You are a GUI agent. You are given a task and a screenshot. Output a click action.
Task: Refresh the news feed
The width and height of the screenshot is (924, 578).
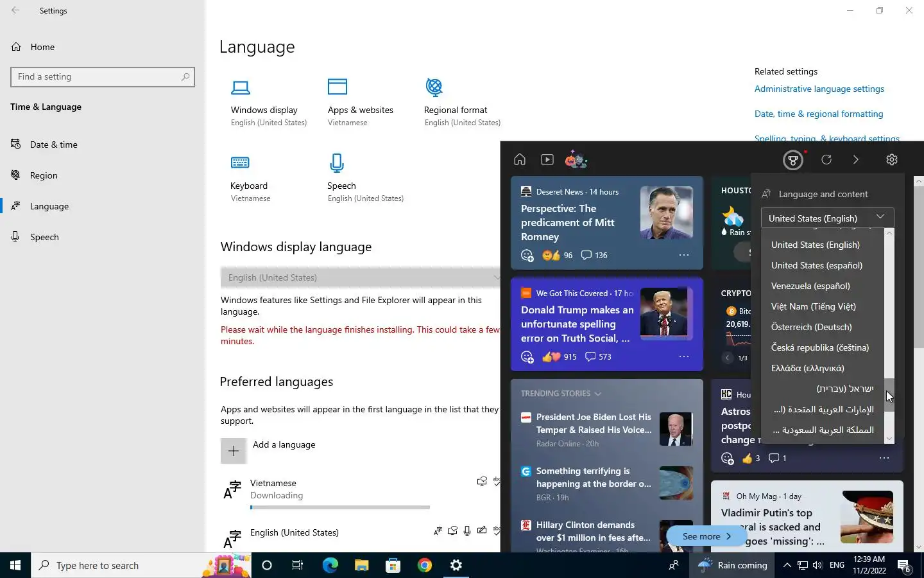826,159
